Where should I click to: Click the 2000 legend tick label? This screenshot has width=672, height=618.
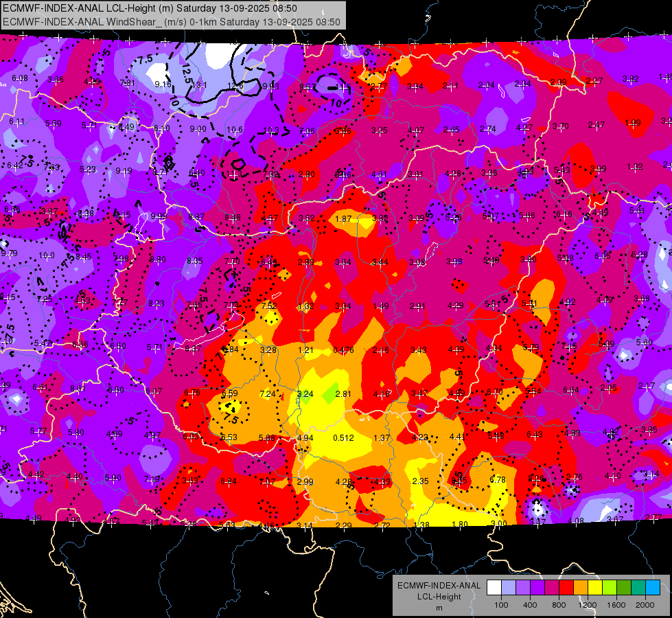click(x=645, y=605)
